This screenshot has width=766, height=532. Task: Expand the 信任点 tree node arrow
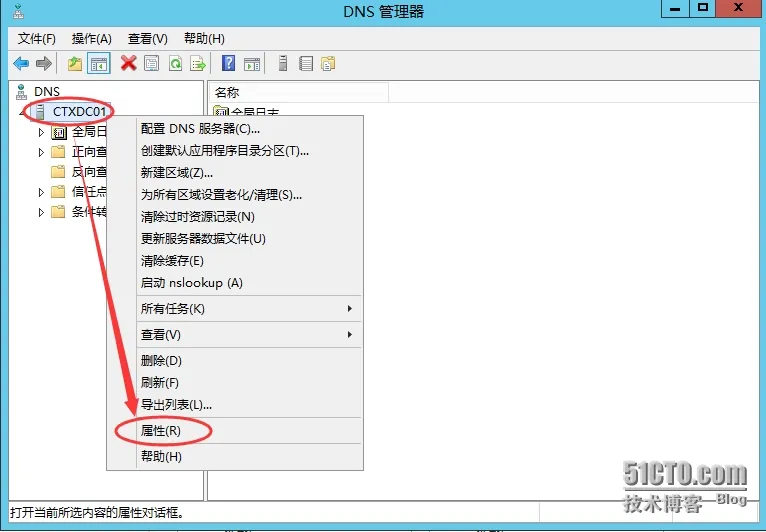(x=41, y=192)
